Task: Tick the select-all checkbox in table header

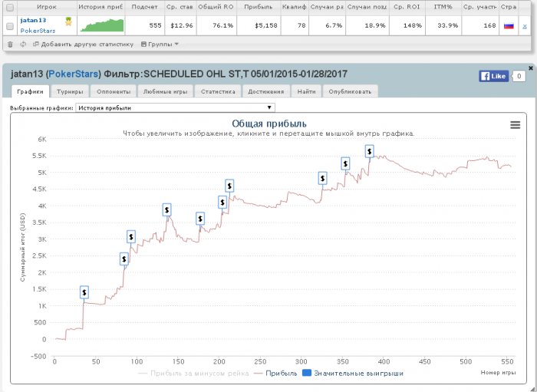Action: [x=9, y=7]
